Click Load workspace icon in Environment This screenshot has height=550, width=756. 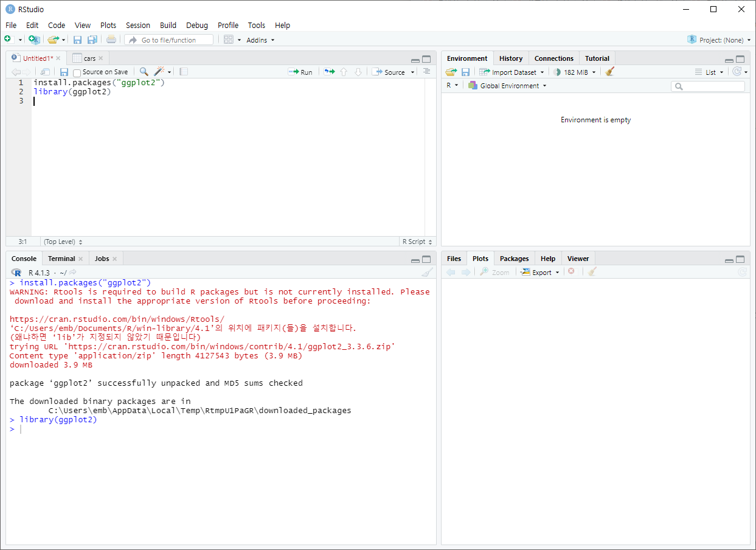click(451, 72)
